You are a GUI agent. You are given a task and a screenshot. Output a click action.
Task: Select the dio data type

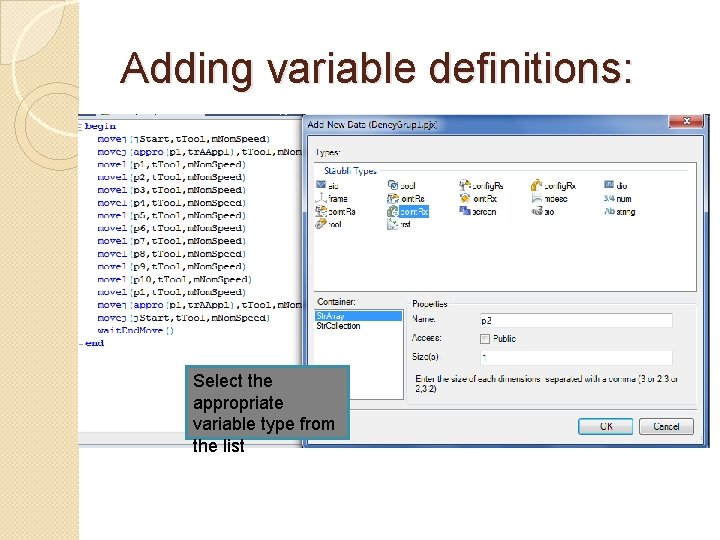click(615, 186)
